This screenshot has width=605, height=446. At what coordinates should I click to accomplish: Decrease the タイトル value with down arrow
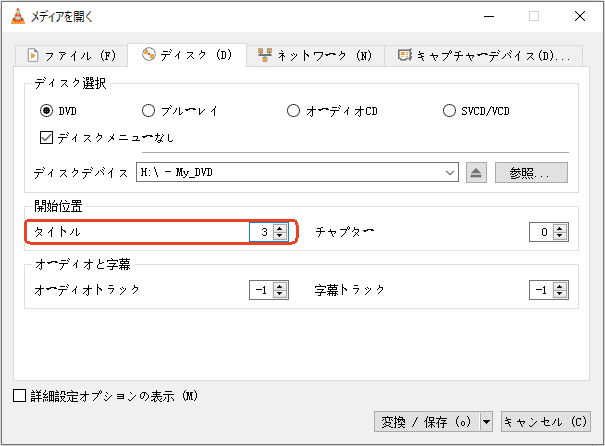[280, 236]
